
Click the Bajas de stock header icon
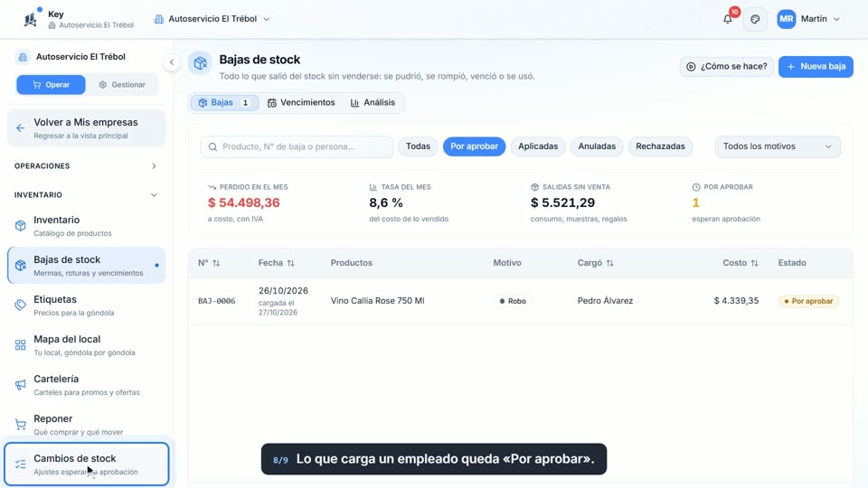pyautogui.click(x=200, y=62)
